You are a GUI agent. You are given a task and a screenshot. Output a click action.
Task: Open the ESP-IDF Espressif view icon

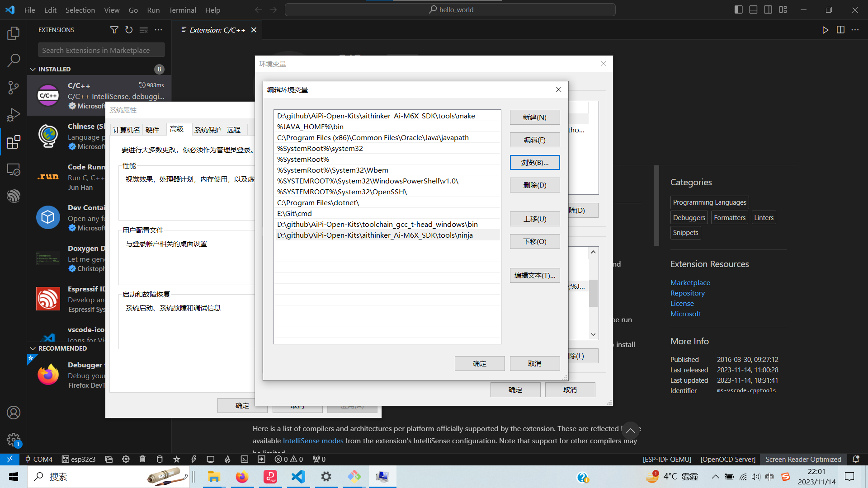pos(14,196)
